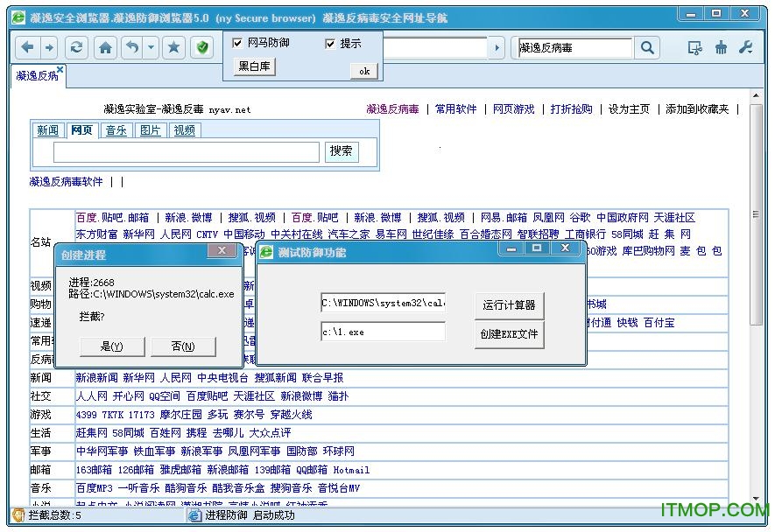The width and height of the screenshot is (775, 532).
Task: Uncheck the 提示 checkbox
Action: click(331, 43)
